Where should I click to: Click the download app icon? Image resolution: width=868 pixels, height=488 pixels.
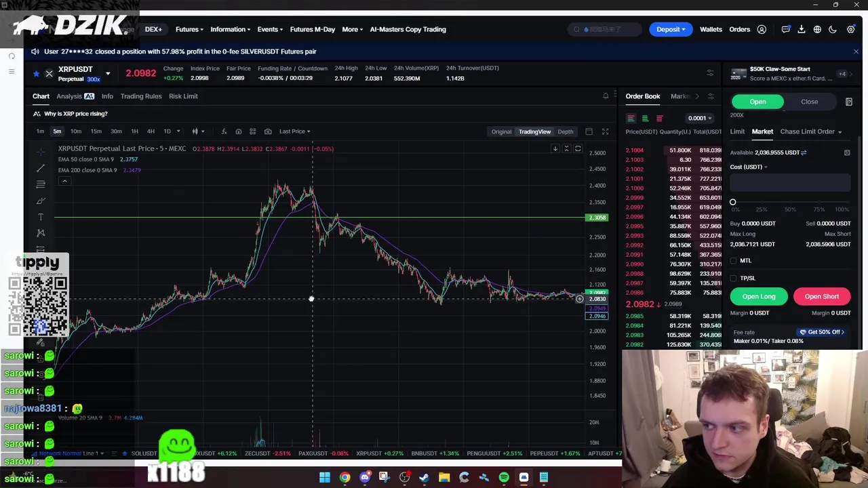(802, 29)
